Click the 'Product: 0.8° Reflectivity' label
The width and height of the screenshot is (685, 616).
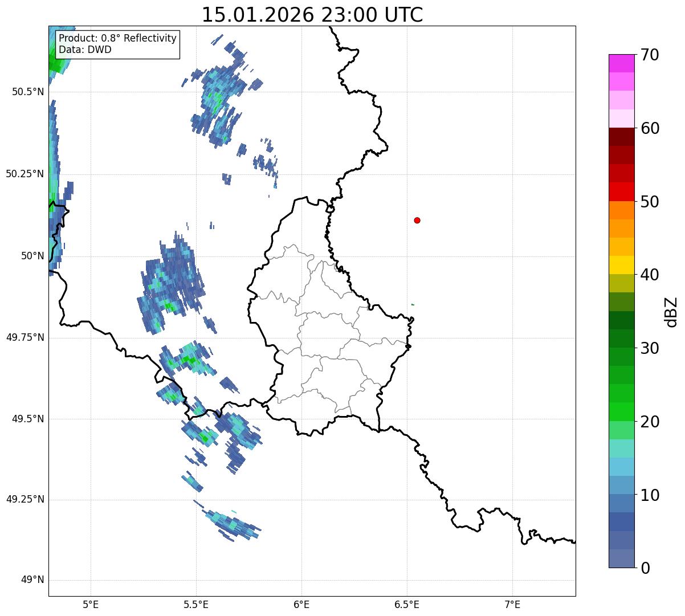pos(118,39)
